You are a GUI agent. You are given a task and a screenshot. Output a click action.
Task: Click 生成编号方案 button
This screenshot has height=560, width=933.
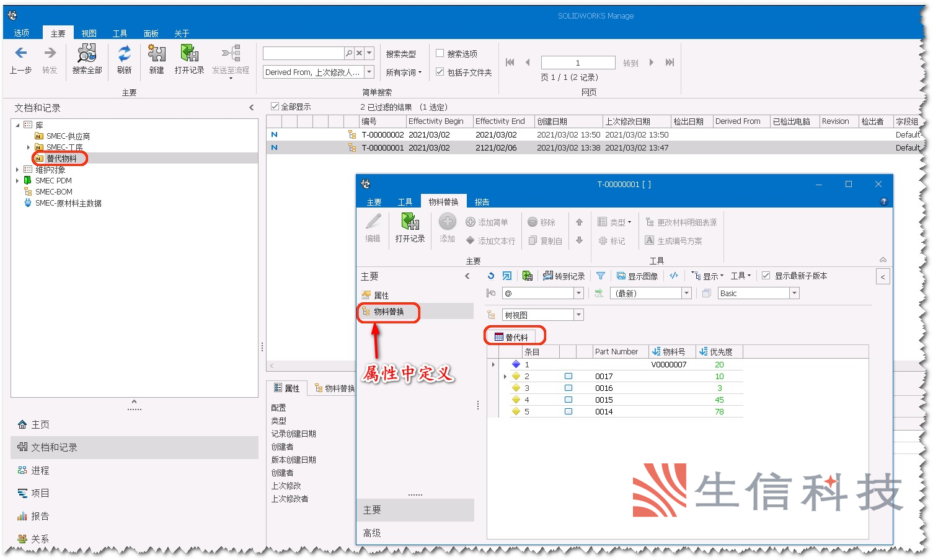[x=673, y=241]
